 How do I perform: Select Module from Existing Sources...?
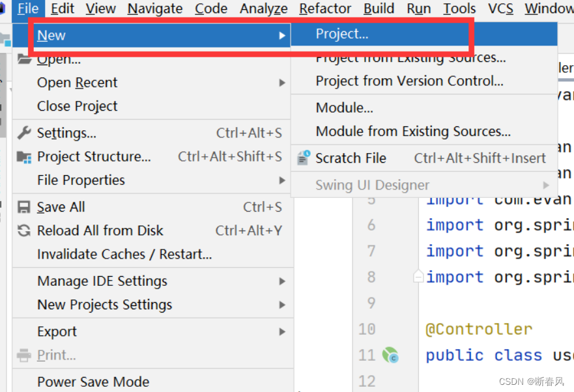(413, 131)
